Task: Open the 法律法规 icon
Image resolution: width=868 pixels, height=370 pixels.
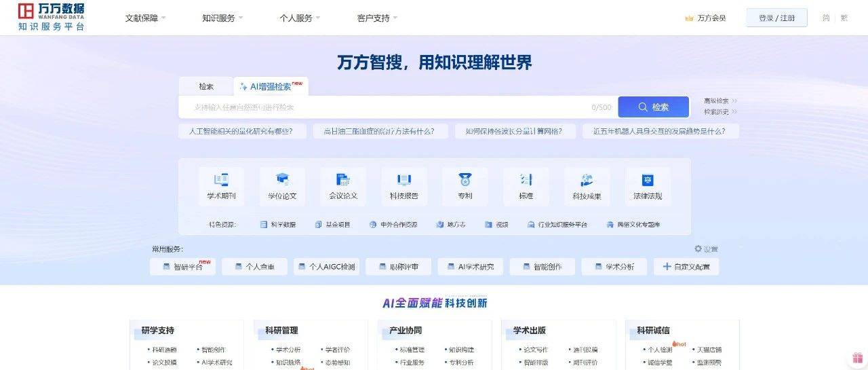Action: (648, 180)
